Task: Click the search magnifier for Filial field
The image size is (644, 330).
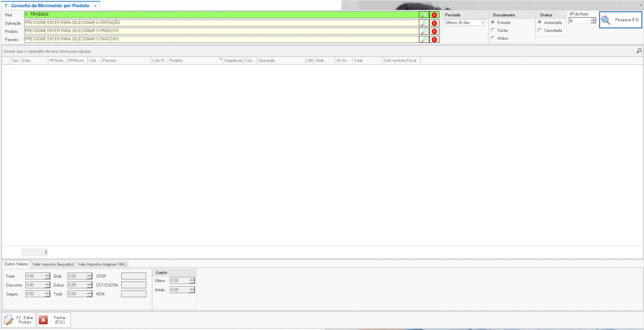Action: pyautogui.click(x=424, y=15)
